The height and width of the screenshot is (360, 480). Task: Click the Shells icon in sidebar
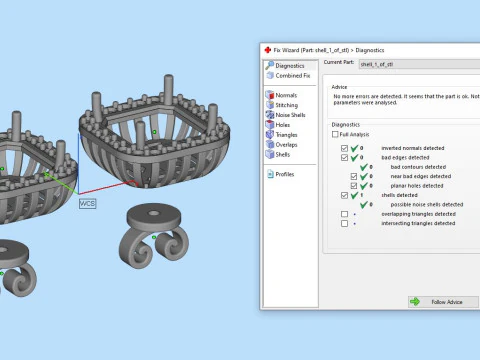click(x=269, y=154)
